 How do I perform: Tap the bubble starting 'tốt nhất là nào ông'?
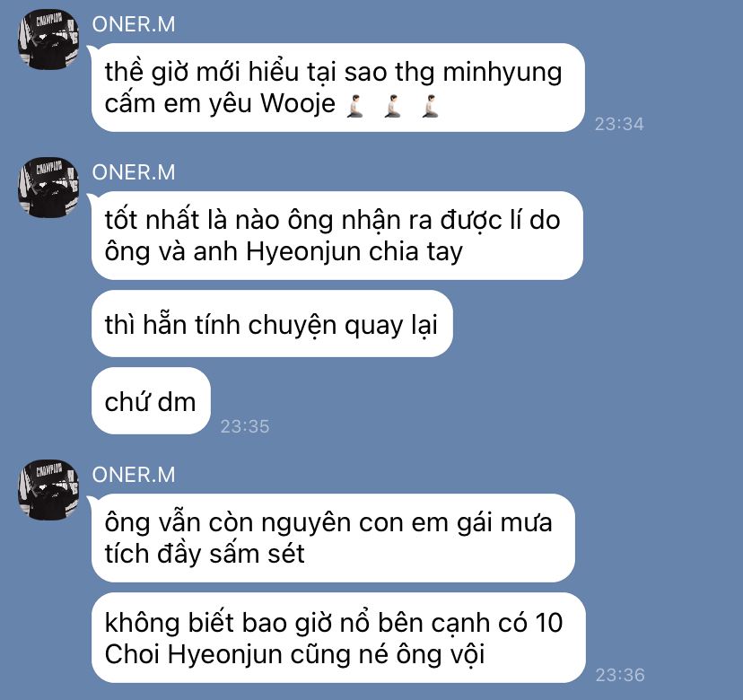pyautogui.click(x=337, y=235)
